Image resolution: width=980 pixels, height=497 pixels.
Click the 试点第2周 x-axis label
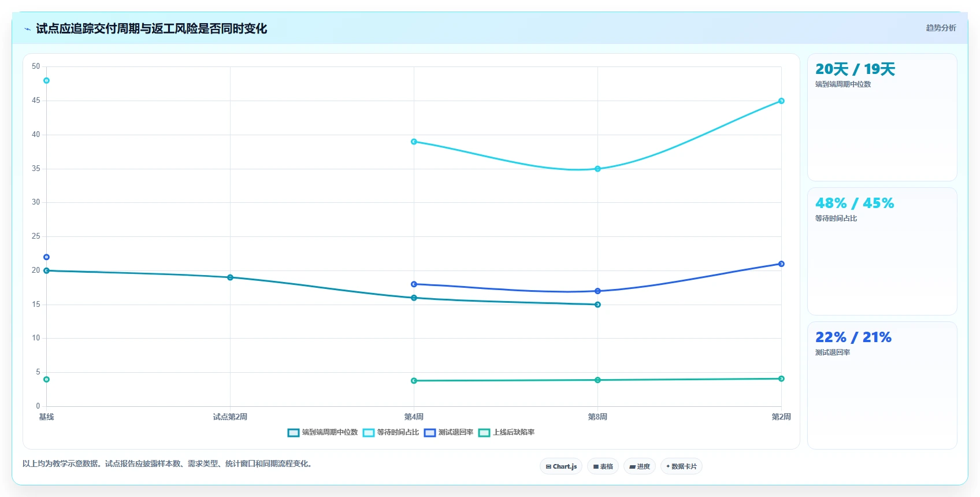tap(230, 417)
